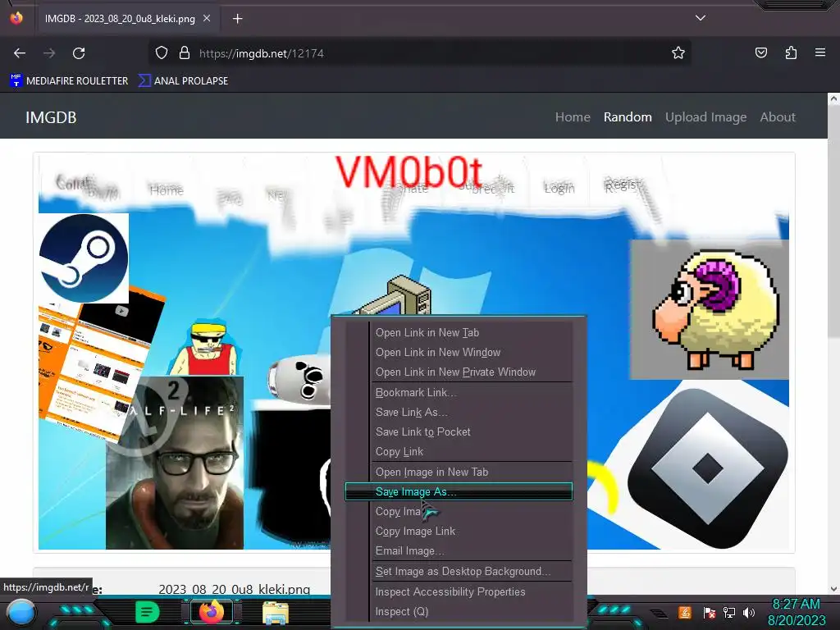Close the IMGDB tab

pyautogui.click(x=207, y=18)
